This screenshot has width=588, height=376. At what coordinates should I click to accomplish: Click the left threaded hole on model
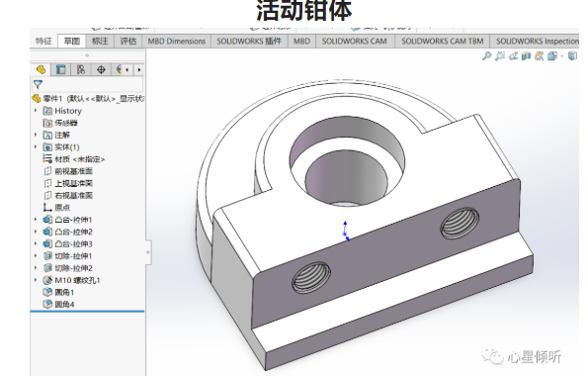pyautogui.click(x=311, y=278)
